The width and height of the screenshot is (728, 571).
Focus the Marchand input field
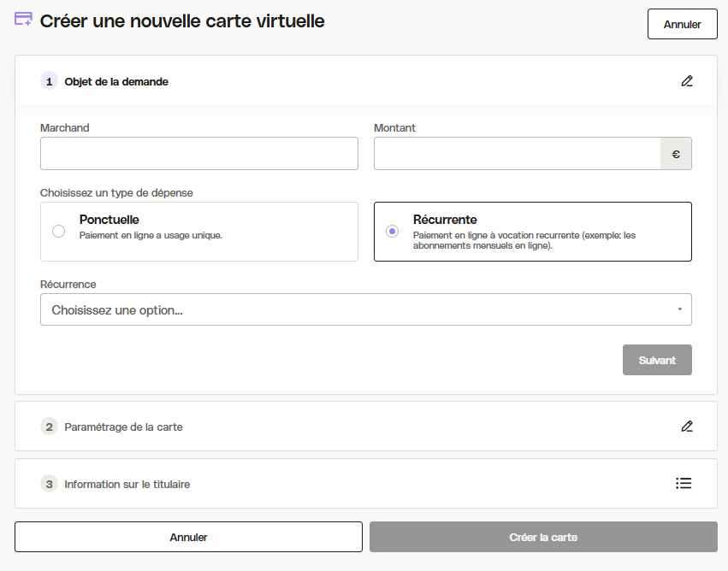click(199, 154)
